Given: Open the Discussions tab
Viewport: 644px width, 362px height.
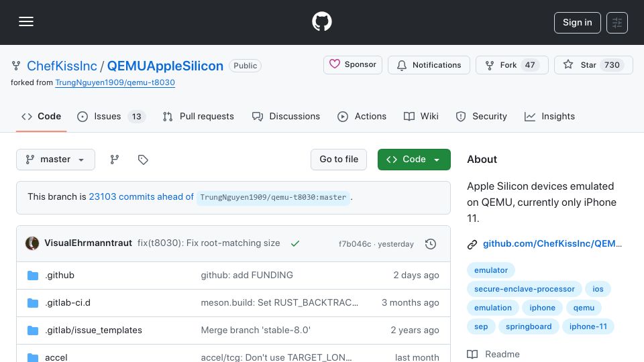Looking at the screenshot, I should [286, 117].
